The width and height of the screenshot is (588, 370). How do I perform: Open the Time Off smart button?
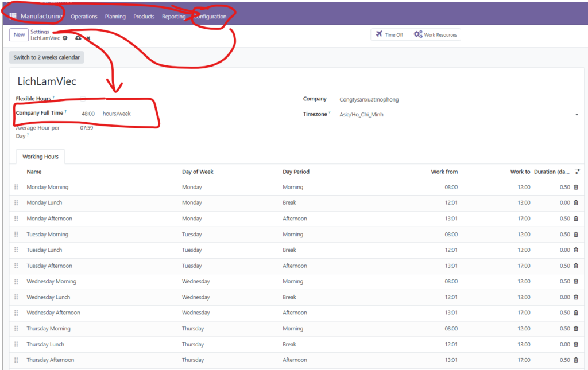(390, 35)
